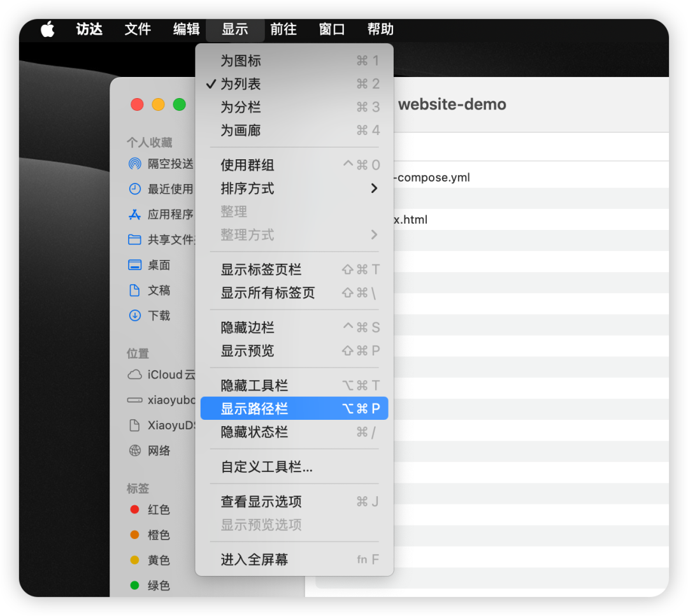Click the x.html file row

point(531,220)
